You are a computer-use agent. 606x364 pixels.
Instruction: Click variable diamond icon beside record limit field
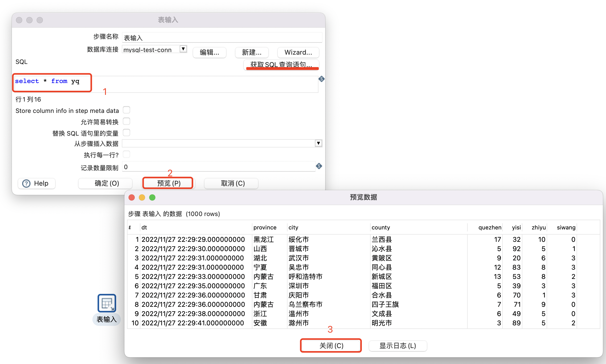pos(319,166)
